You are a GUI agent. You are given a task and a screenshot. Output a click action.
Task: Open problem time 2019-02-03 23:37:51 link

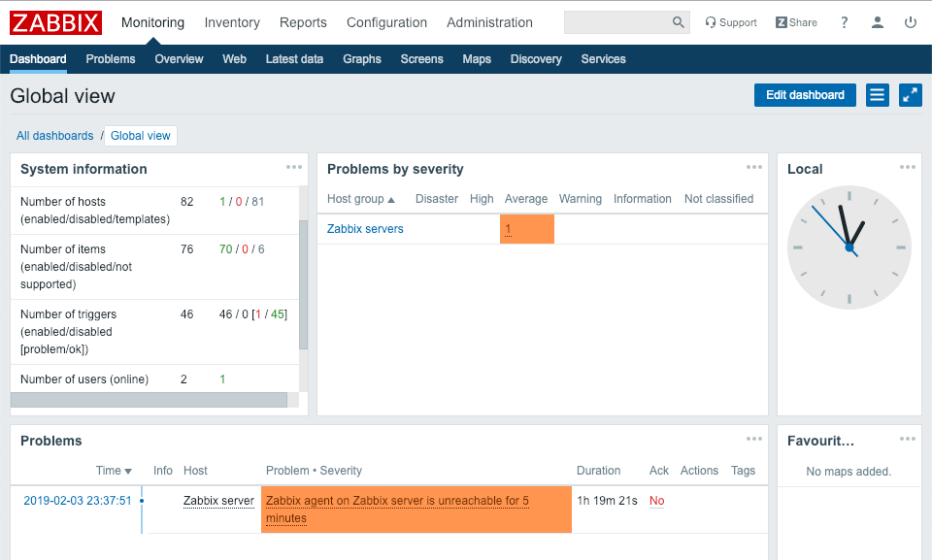78,501
